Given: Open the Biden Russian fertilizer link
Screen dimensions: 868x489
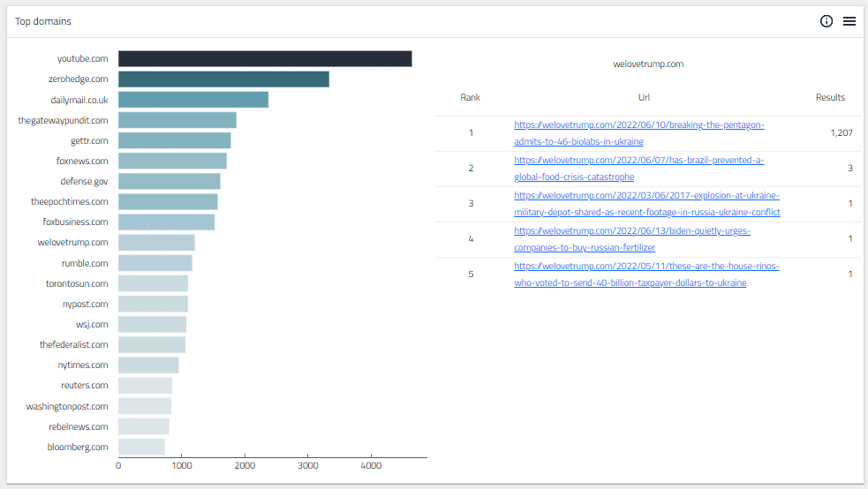Looking at the screenshot, I should coord(632,239).
